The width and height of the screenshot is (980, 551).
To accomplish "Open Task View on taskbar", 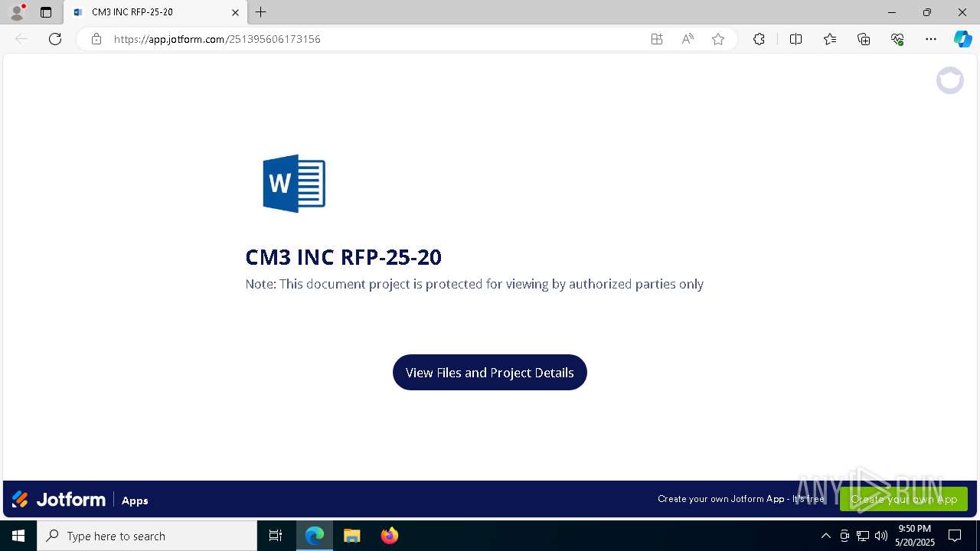I will [x=276, y=536].
